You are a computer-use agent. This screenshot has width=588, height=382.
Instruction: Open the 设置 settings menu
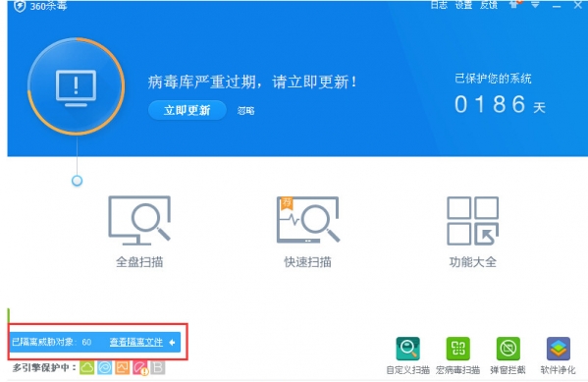[x=463, y=5]
